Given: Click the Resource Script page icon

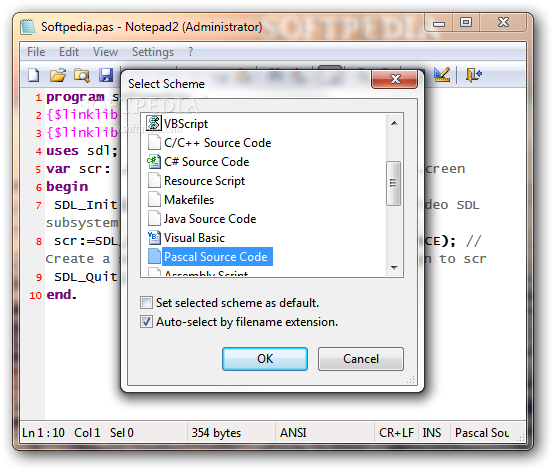Looking at the screenshot, I should tap(154, 181).
